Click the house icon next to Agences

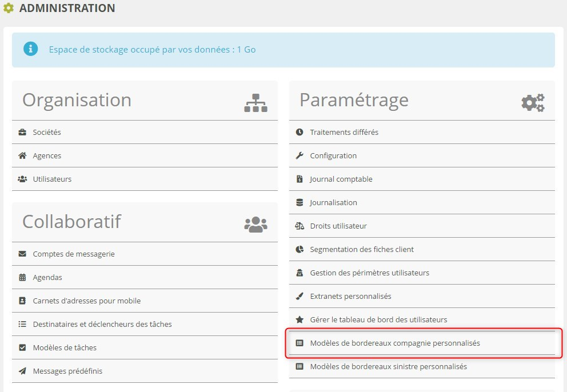coord(22,155)
